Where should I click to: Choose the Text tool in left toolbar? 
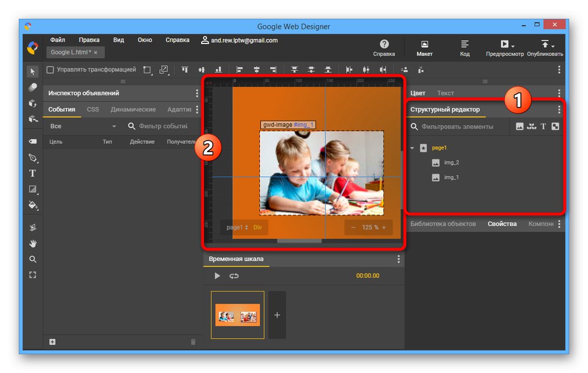click(33, 173)
